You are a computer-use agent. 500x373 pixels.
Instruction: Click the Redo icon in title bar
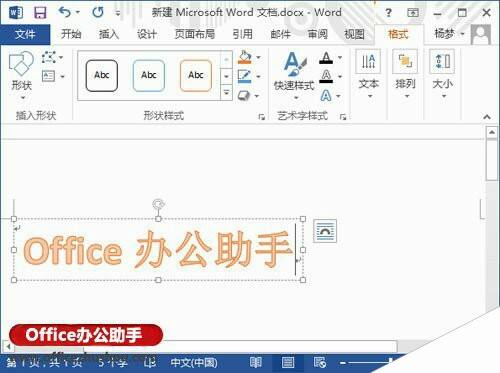pos(98,13)
